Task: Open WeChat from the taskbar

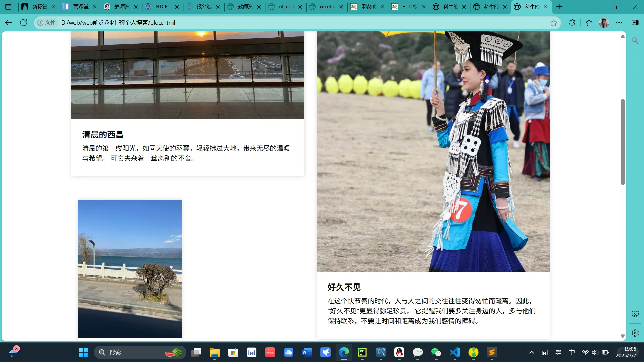Action: coord(436,352)
